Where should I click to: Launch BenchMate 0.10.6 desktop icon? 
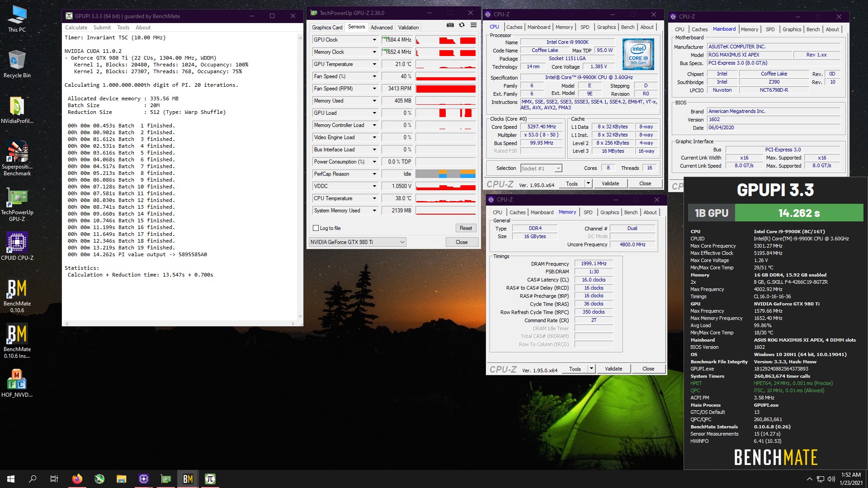point(17,296)
